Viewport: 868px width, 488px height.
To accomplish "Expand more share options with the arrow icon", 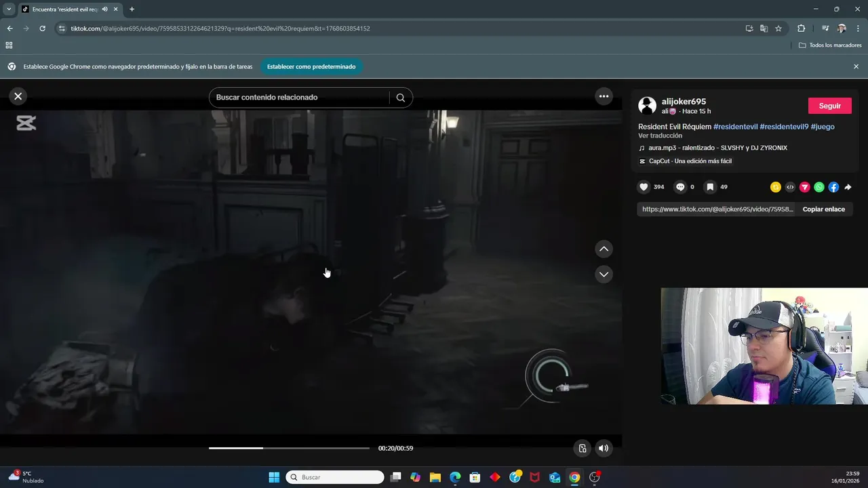I will [848, 187].
